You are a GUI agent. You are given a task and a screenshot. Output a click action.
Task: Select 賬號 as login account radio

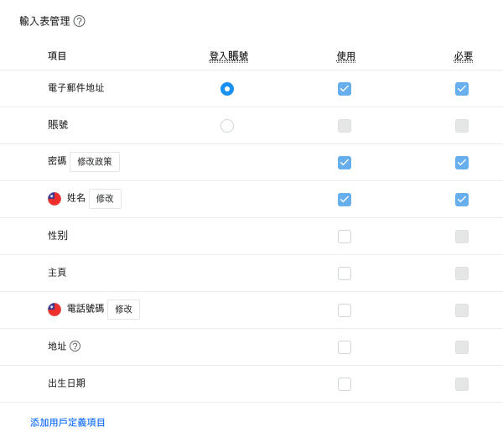(227, 126)
